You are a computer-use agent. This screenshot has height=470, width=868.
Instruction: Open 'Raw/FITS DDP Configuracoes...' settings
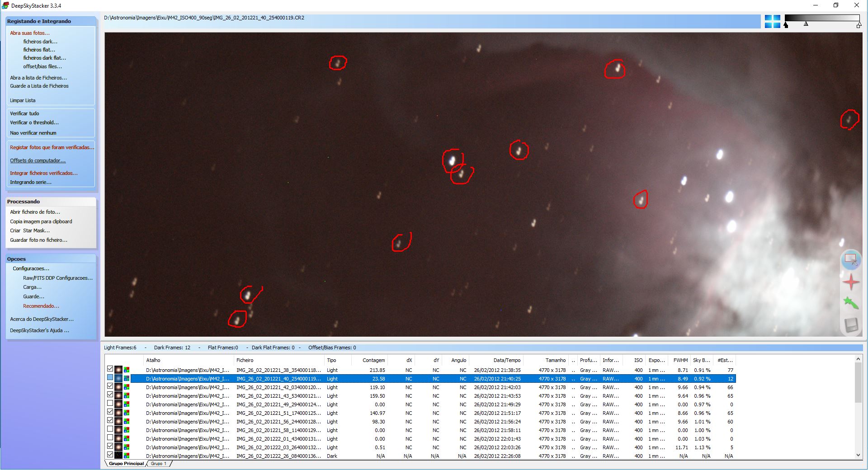pos(57,278)
